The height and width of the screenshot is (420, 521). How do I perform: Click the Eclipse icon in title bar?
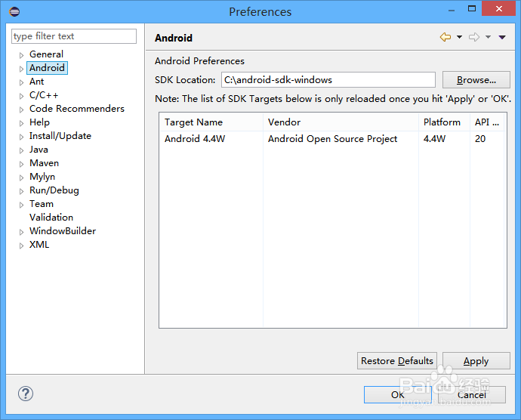(14, 11)
